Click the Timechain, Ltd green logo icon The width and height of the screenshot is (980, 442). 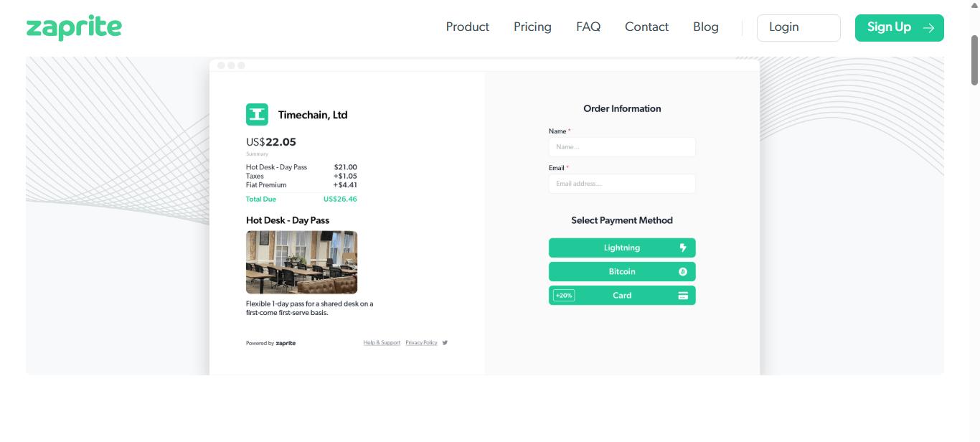(257, 115)
